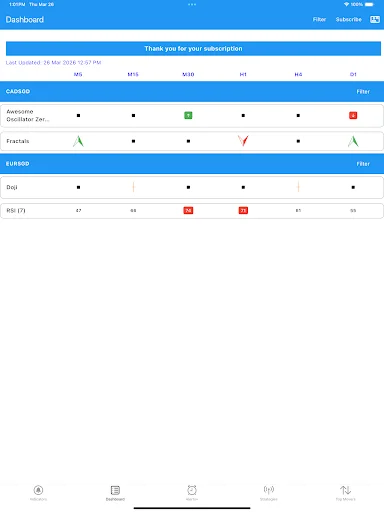Tap the Doji D1 dot
Viewport: 384px width, 512px height.
(x=353, y=187)
